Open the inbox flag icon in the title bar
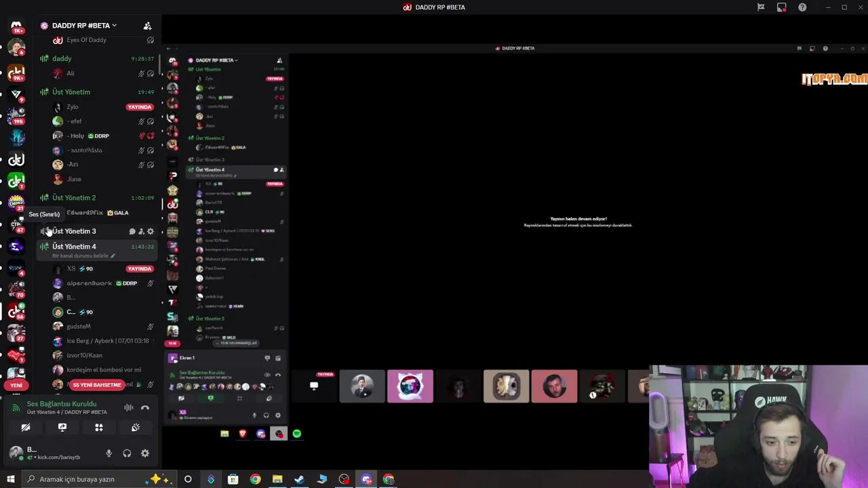The height and width of the screenshot is (488, 868). 761,7
